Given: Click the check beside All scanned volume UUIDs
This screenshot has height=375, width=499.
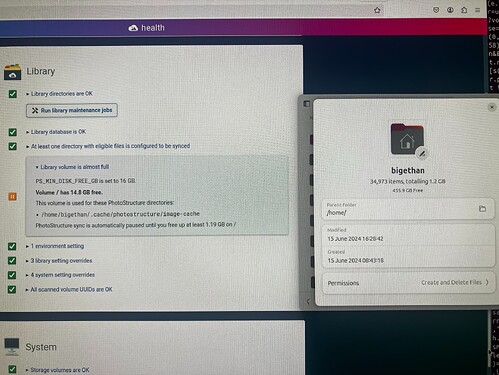Looking at the screenshot, I should pos(12,289).
